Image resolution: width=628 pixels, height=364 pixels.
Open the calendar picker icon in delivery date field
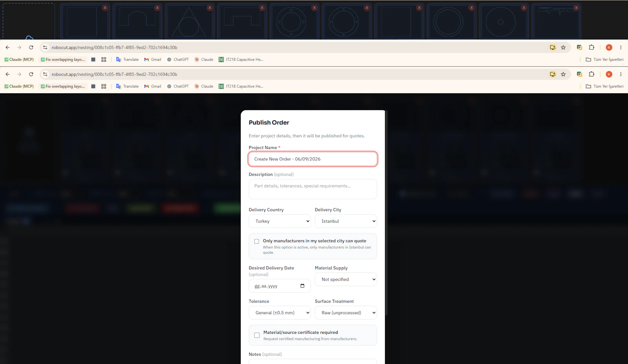click(x=302, y=286)
